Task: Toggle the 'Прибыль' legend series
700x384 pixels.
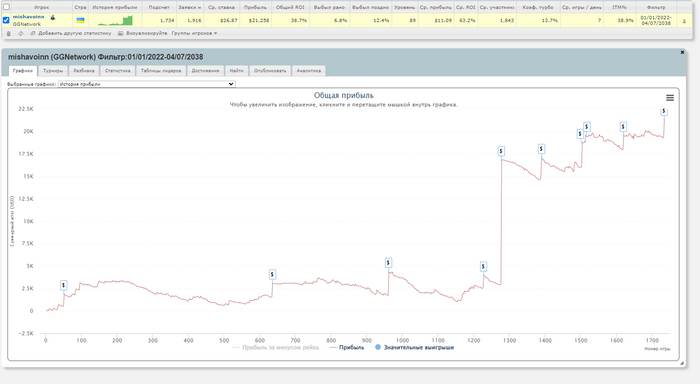Action: click(x=346, y=347)
